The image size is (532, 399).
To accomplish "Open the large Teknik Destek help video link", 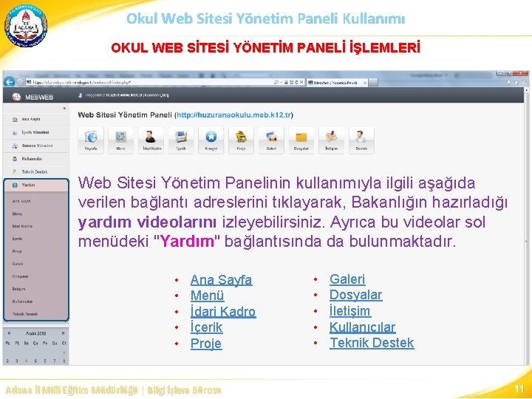I will pyautogui.click(x=372, y=343).
